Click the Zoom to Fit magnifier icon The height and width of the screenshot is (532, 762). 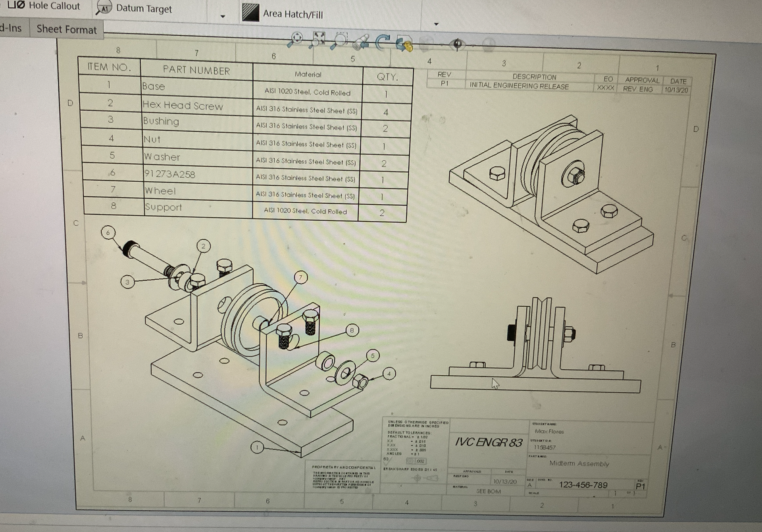click(x=296, y=39)
